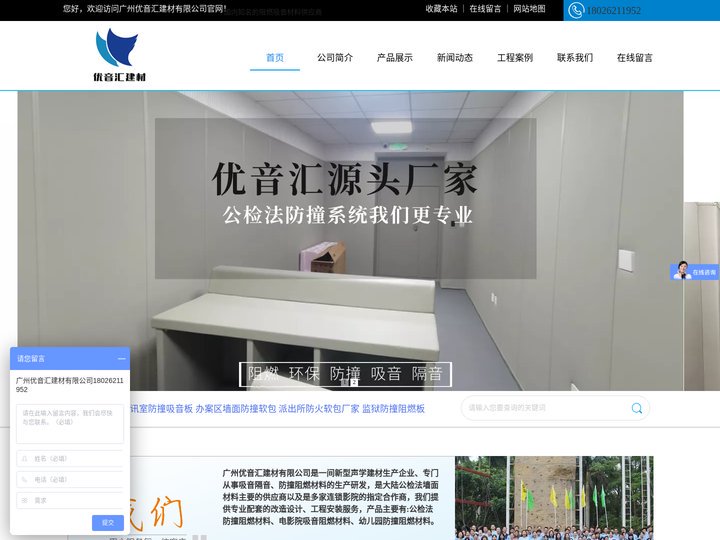
Task: Open the 首页 navigation tab
Action: coord(275,58)
